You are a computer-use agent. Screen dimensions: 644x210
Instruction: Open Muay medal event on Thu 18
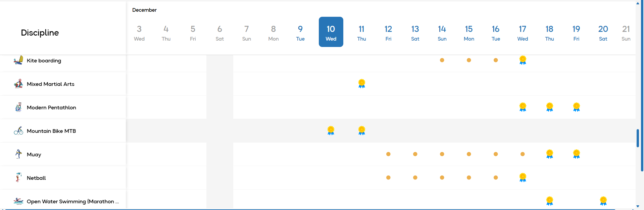click(x=549, y=154)
